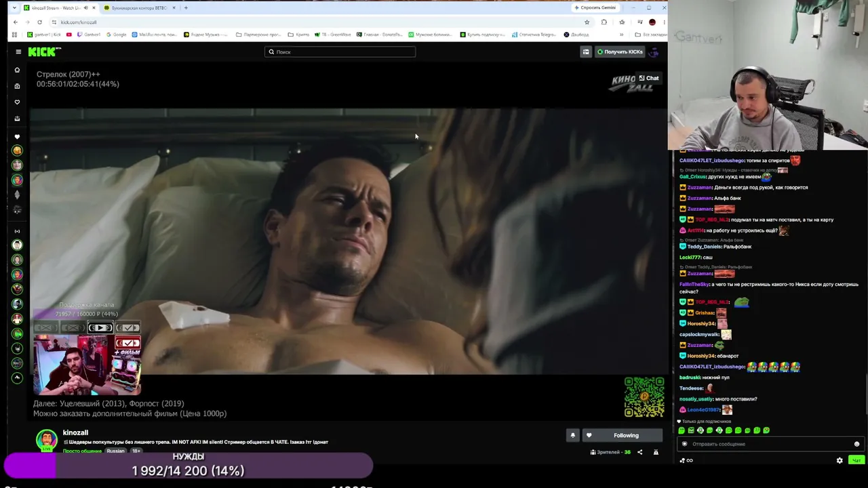This screenshot has width=868, height=488.
Task: Open the kinozall channel name link
Action: (x=75, y=432)
